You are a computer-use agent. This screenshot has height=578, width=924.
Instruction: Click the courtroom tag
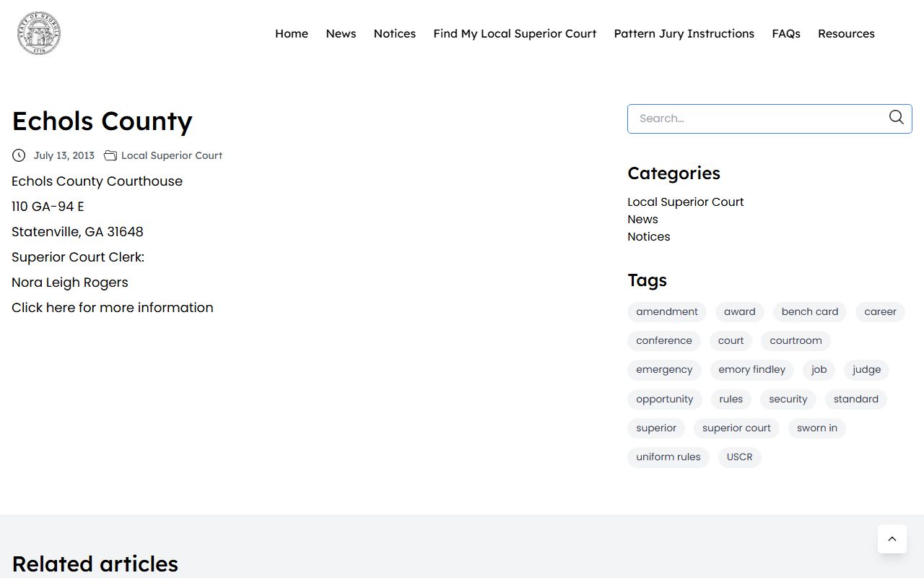[796, 341]
